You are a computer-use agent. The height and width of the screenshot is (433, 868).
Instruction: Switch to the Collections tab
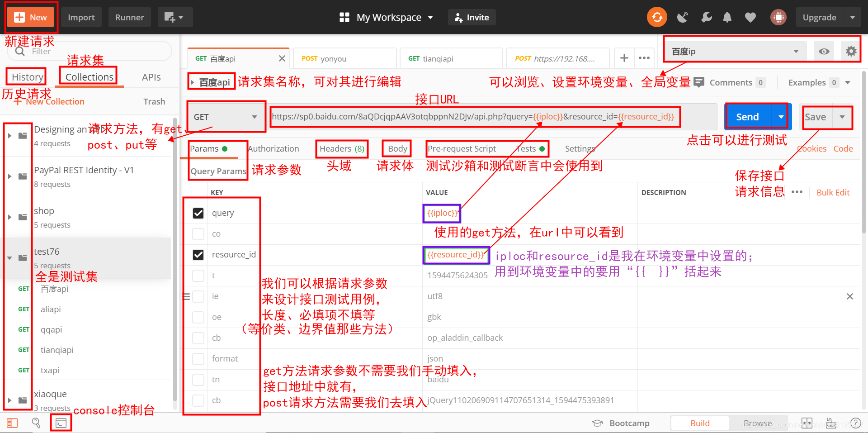click(89, 77)
